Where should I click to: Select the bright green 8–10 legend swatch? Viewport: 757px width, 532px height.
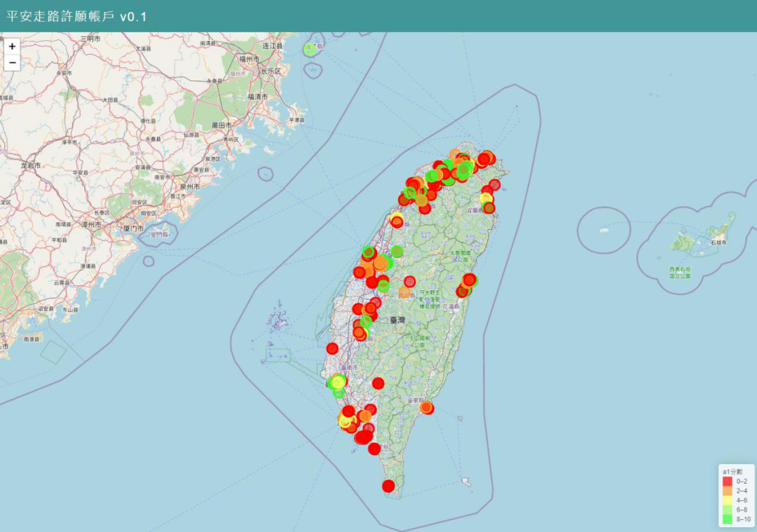click(x=728, y=519)
